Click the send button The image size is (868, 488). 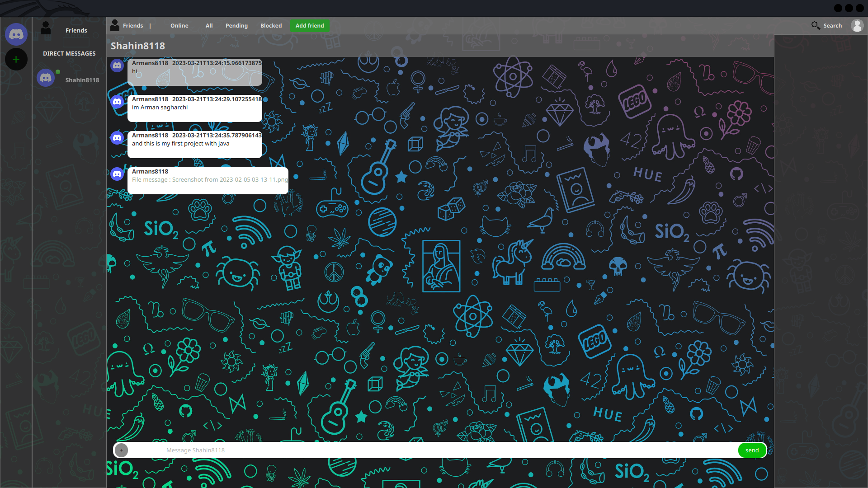coord(752,450)
